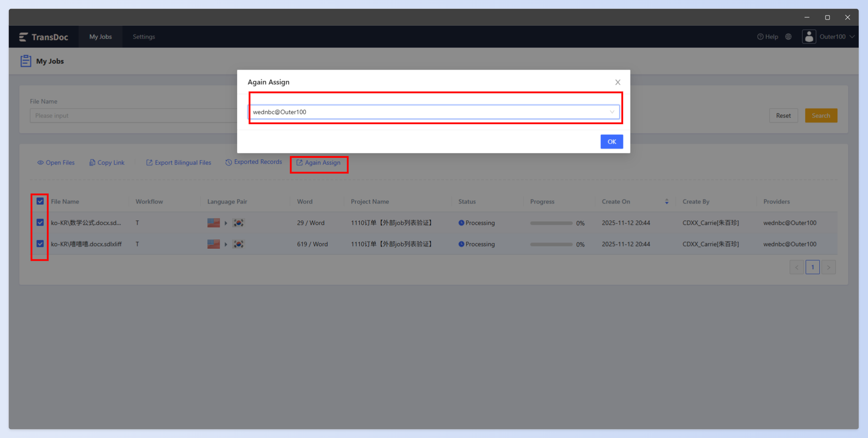Click the globe language icon

[788, 37]
